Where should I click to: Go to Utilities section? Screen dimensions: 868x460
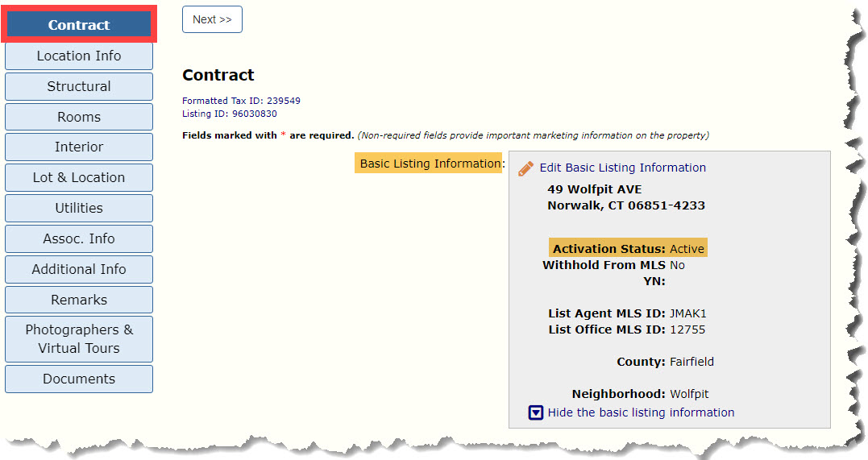coord(79,208)
